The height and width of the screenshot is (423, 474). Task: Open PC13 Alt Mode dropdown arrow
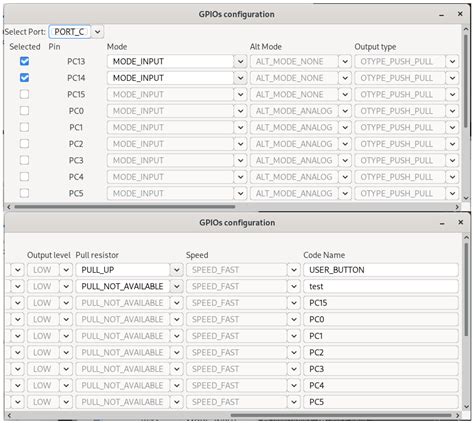coord(345,62)
